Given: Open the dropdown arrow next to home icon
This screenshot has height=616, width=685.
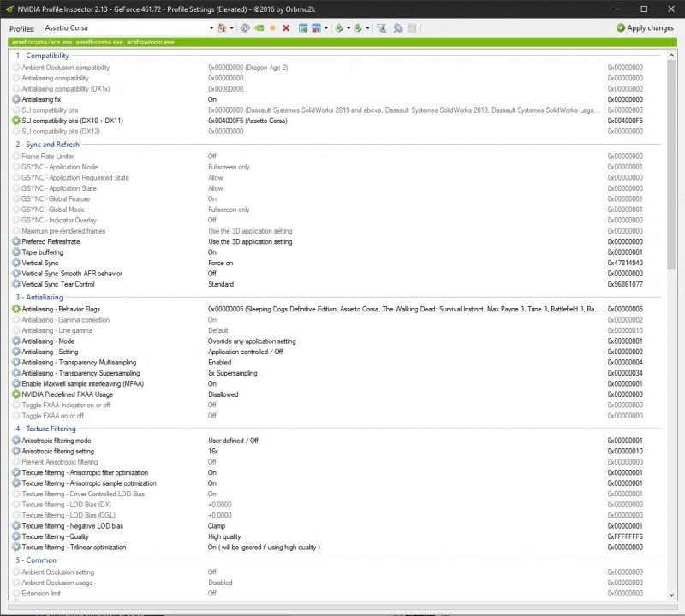Looking at the screenshot, I should (231, 28).
